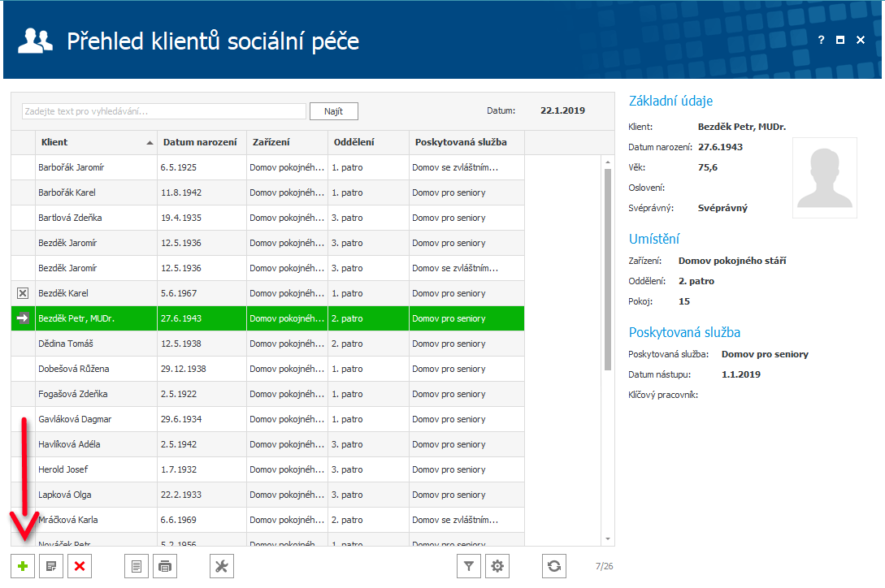This screenshot has height=588, width=885.
Task: Click the scrollbar down arrow
Action: click(x=608, y=539)
